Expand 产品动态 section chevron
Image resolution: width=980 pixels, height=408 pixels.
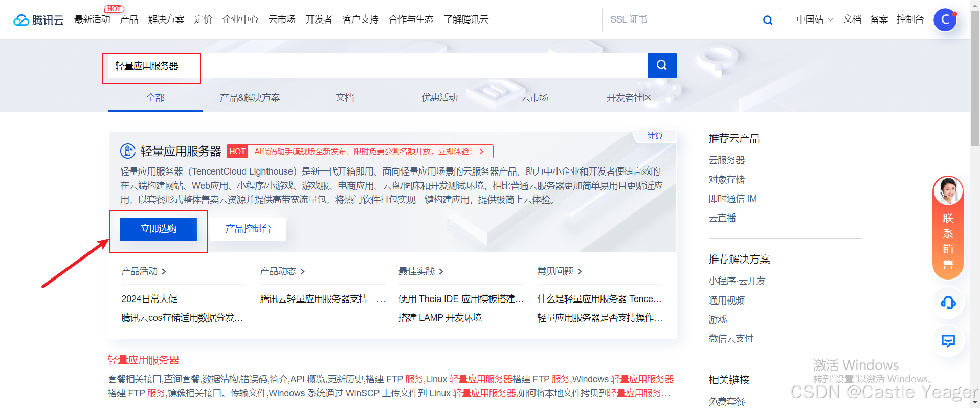(x=302, y=271)
